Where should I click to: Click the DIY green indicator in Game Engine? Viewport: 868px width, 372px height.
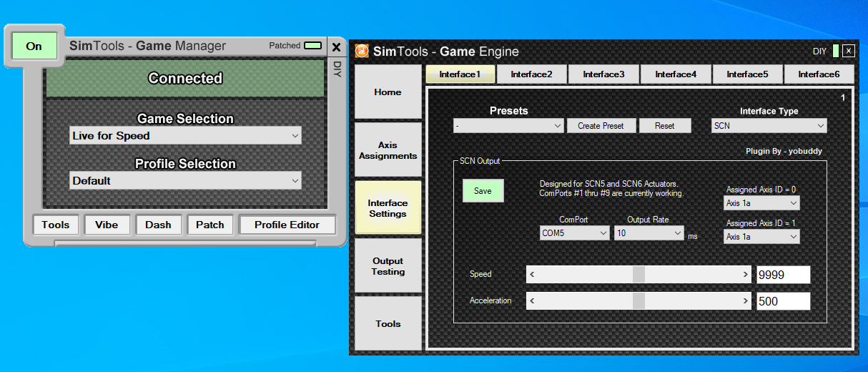[x=836, y=51]
